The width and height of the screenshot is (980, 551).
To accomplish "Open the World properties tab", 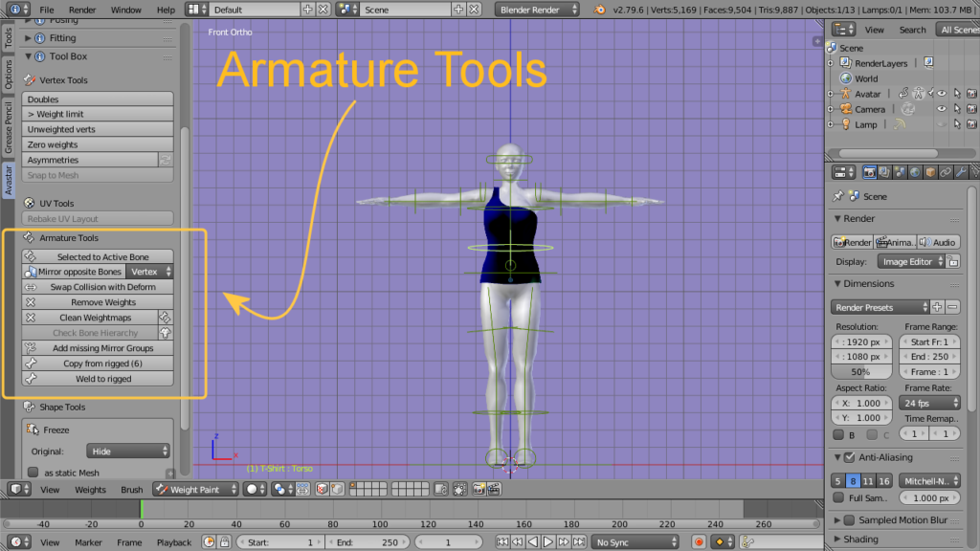I will tap(916, 173).
